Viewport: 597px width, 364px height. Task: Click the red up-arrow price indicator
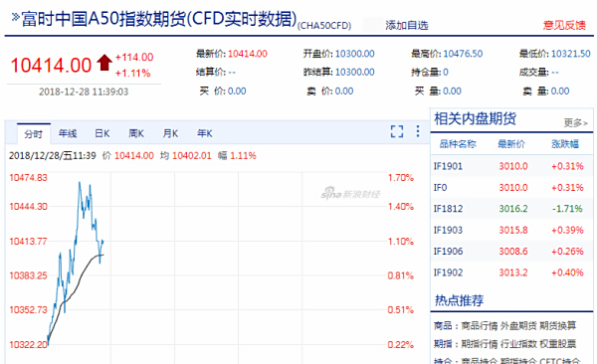pos(104,63)
